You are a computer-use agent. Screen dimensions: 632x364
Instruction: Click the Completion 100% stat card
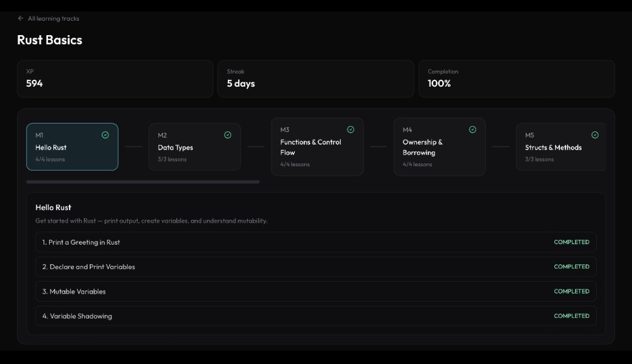517,79
